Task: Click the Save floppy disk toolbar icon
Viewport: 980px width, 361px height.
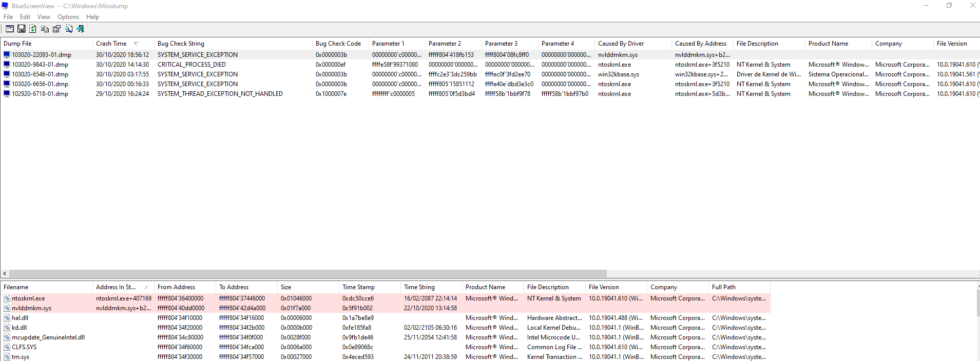Action: 22,29
